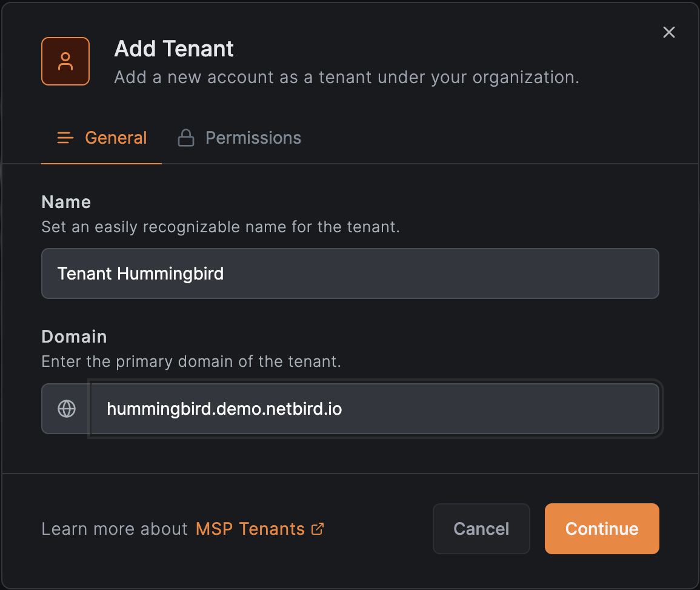Click inside the Tenant Hummingbird name box
This screenshot has width=700, height=590.
pyautogui.click(x=350, y=273)
